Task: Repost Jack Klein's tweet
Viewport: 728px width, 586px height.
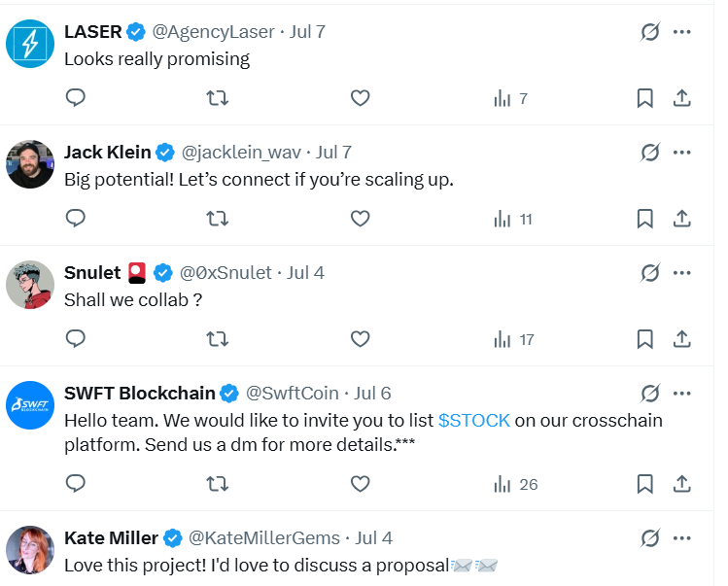Action: (218, 219)
